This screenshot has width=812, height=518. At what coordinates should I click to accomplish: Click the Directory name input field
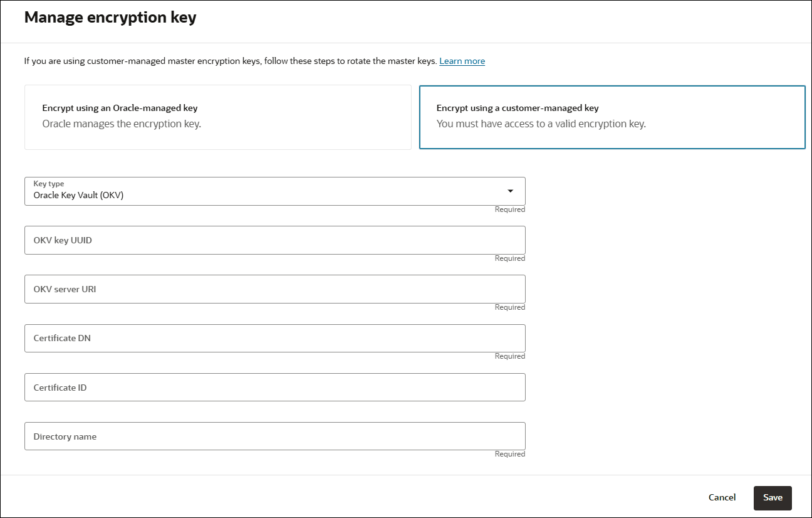(274, 436)
